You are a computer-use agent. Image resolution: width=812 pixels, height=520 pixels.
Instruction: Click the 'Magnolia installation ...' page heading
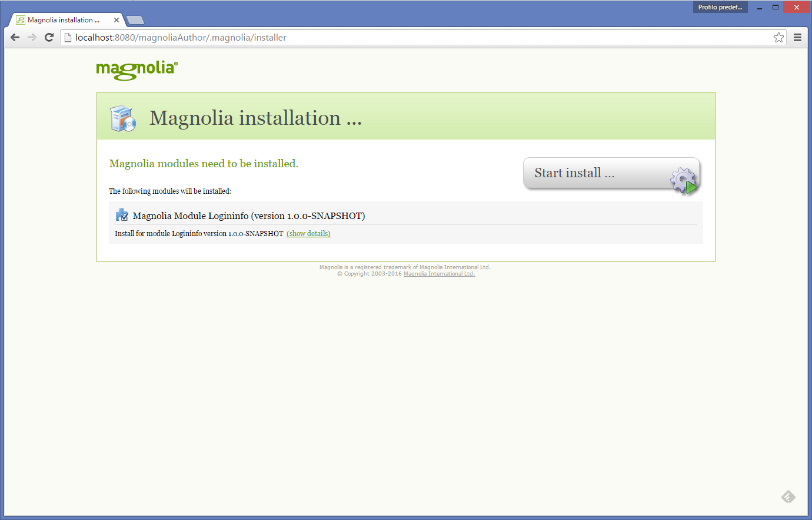pos(255,118)
